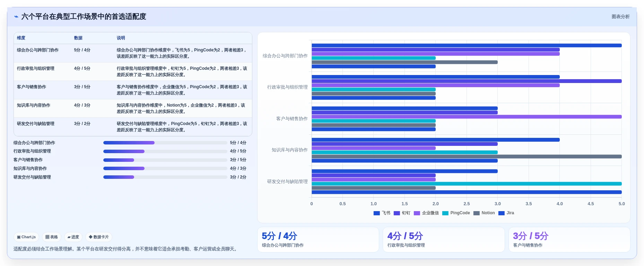This screenshot has width=644, height=266.
Task: Click the 客户与销售协作 progress bar
Action: click(165, 160)
